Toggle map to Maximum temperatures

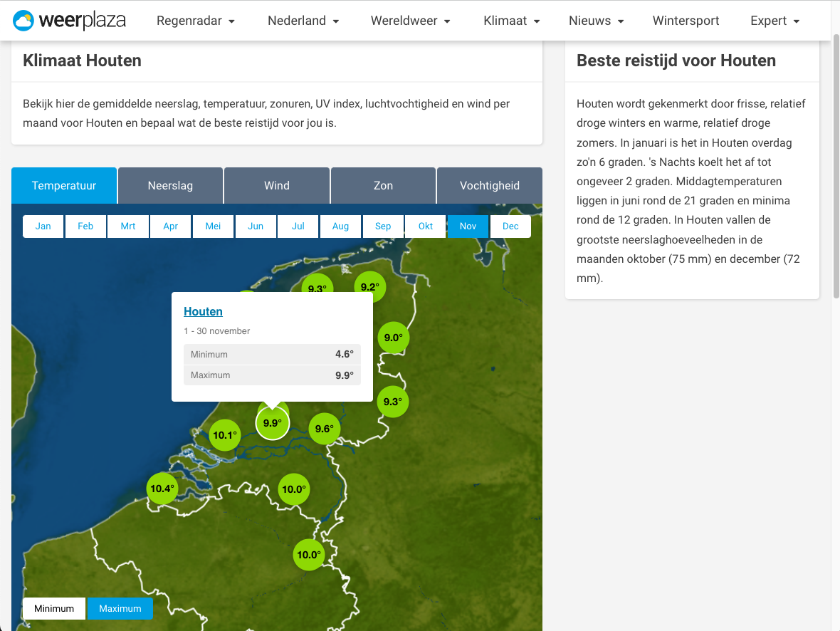(120, 608)
